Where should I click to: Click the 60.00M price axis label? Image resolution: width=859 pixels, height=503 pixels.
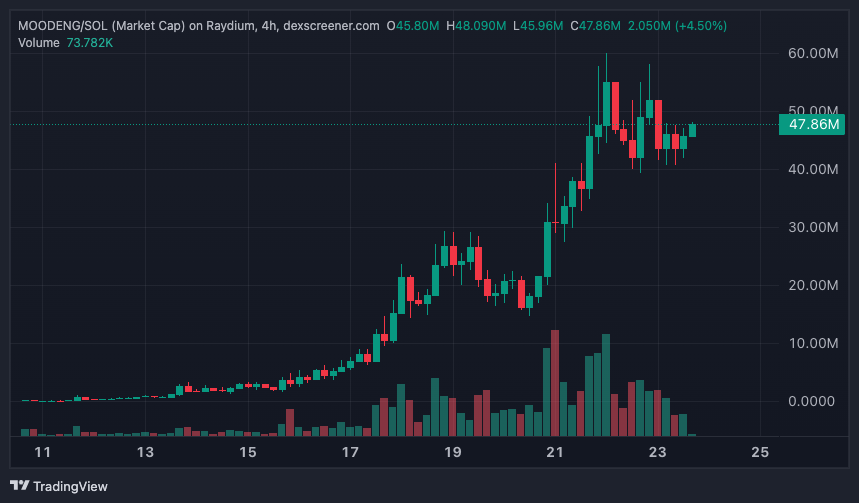tap(813, 53)
